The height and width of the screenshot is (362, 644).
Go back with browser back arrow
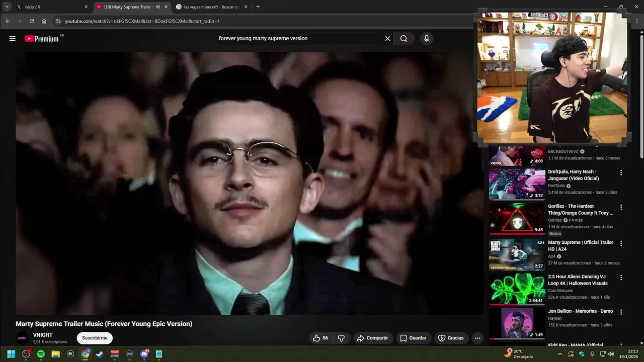[x=8, y=21]
